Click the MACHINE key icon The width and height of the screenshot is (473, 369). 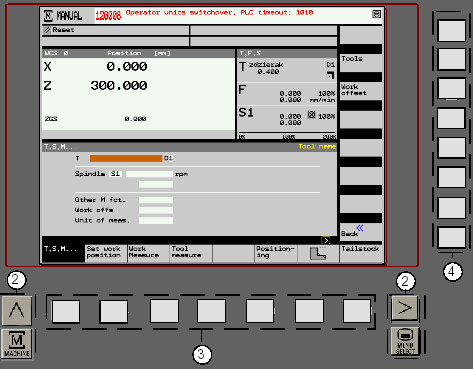[x=17, y=343]
